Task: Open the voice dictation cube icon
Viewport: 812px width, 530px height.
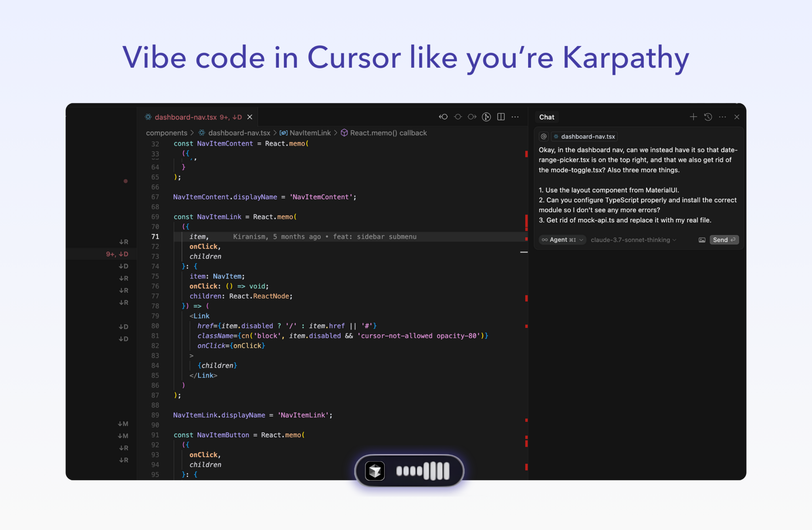Action: pos(375,471)
